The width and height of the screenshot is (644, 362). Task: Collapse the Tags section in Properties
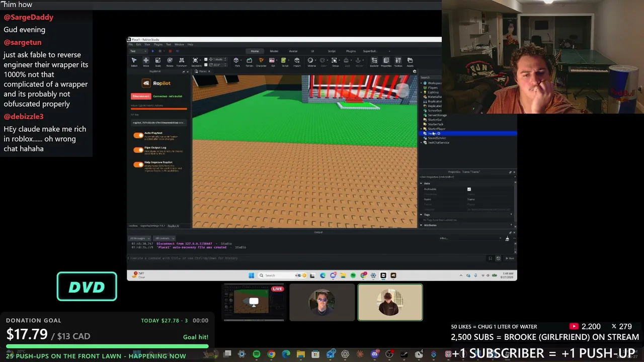422,215
